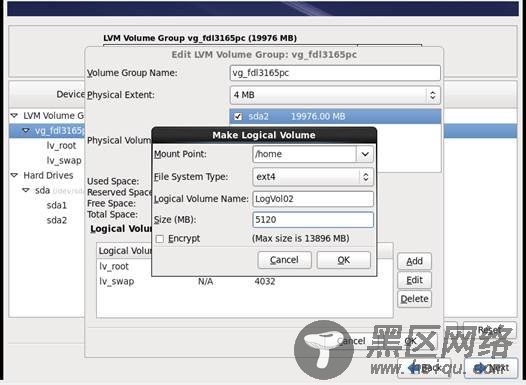Open the Physical Extent 4 MB selector
This screenshot has height=385, width=526.
pyautogui.click(x=335, y=95)
